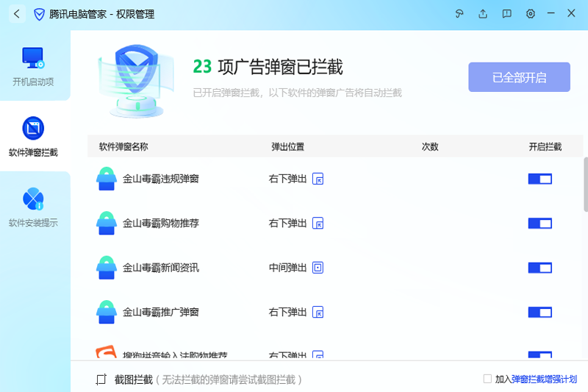Screen dimensions: 588x392
Task: Close the 权限管理 window
Action: pos(571,13)
